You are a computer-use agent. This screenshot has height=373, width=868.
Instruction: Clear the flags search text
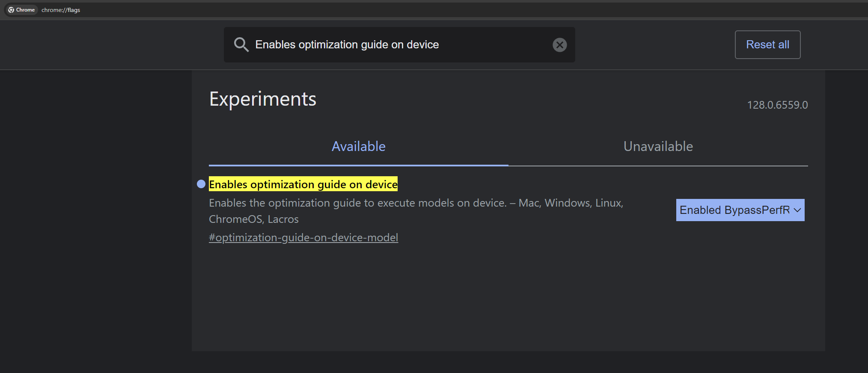pyautogui.click(x=559, y=45)
